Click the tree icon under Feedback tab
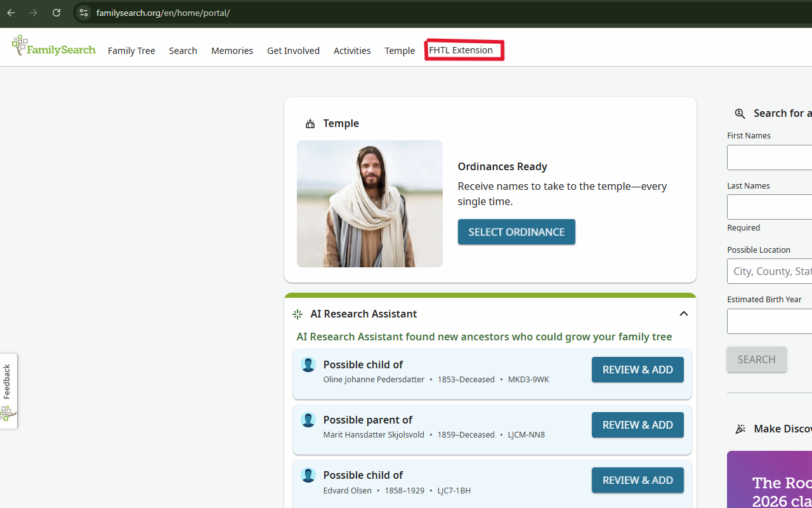 pyautogui.click(x=8, y=413)
